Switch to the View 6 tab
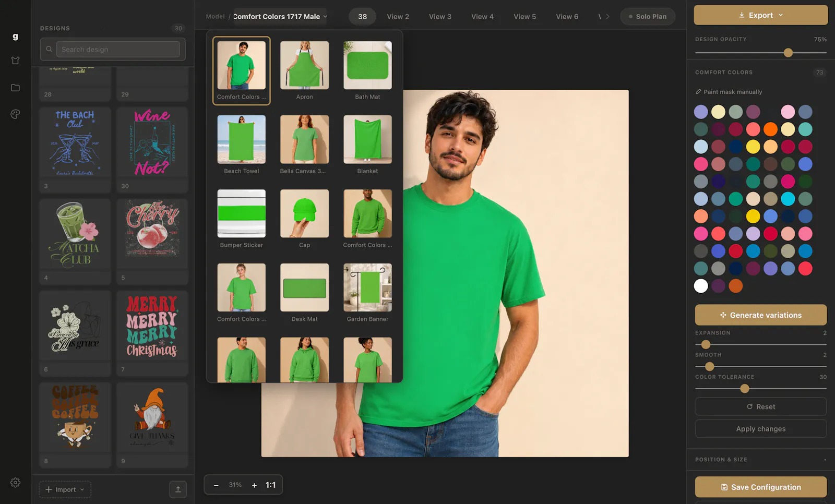 567,17
